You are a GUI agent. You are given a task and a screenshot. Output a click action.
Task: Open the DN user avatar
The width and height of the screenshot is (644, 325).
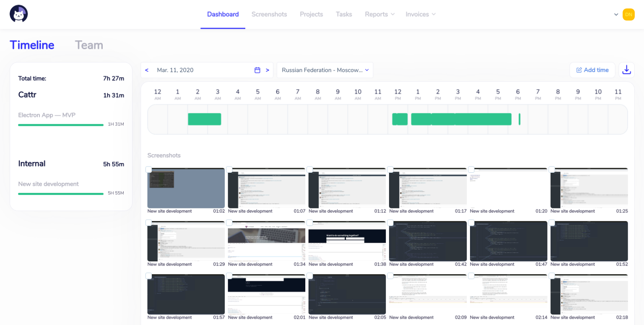point(628,14)
